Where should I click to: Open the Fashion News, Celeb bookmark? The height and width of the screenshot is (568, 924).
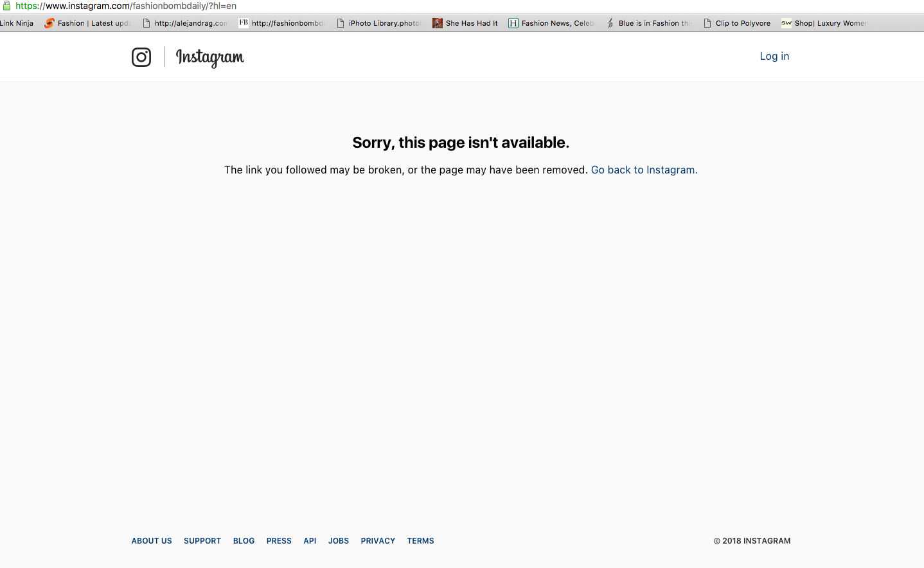coord(551,23)
